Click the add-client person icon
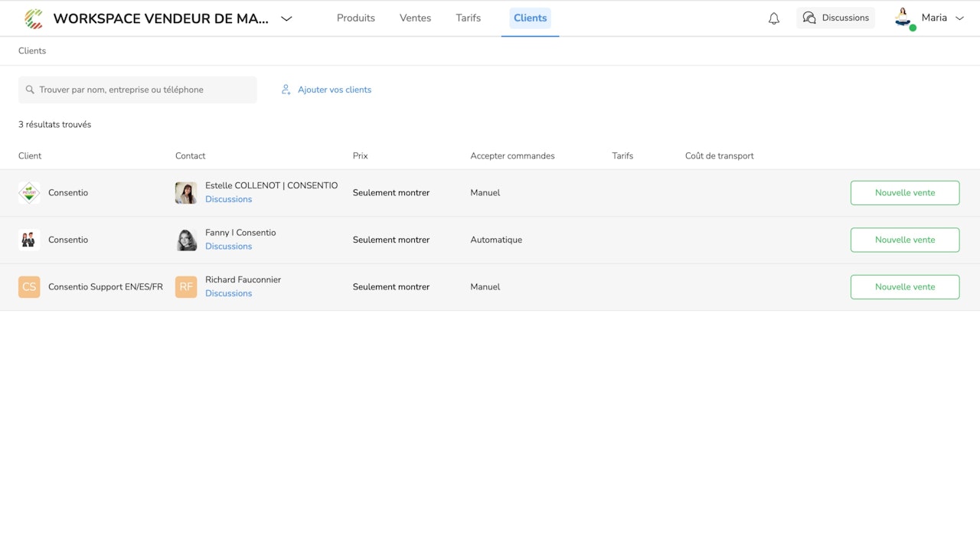 pos(286,90)
